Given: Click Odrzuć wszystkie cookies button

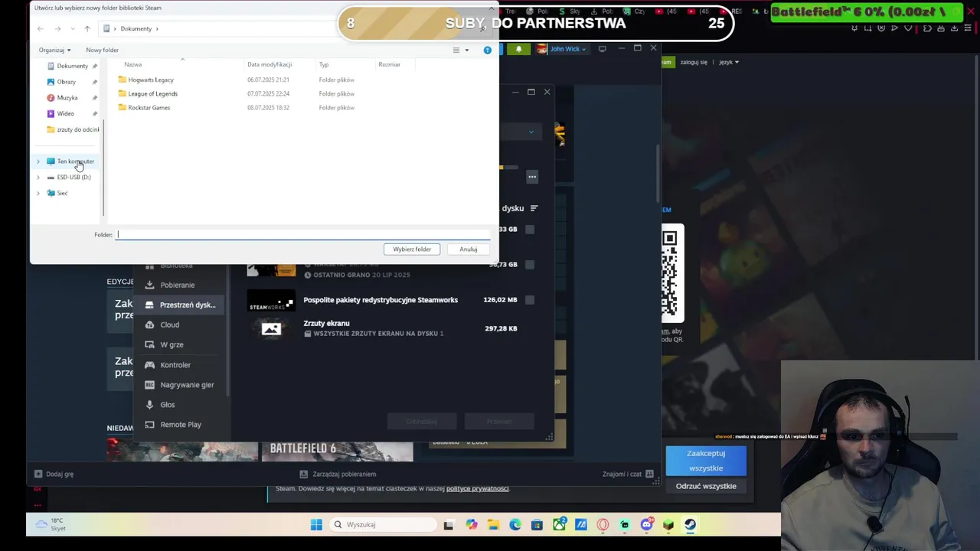Looking at the screenshot, I should [x=706, y=486].
